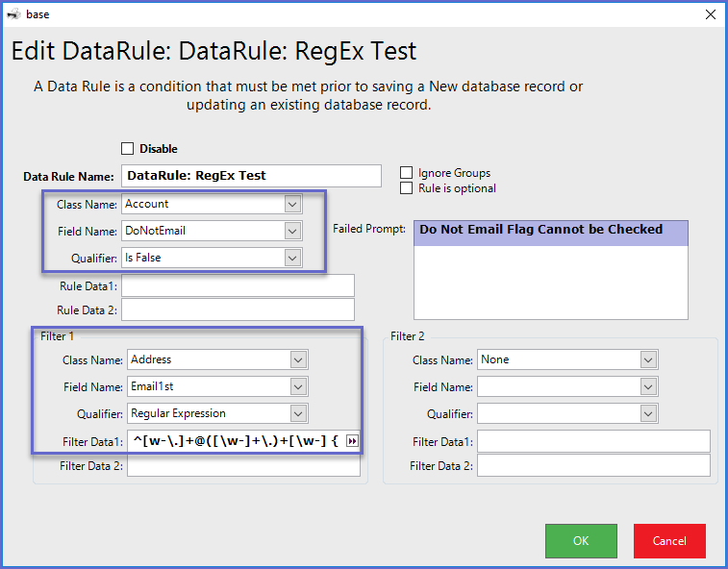Open Filter 1 Regular Expression Qualifier dropdown
The width and height of the screenshot is (728, 569).
click(x=299, y=413)
